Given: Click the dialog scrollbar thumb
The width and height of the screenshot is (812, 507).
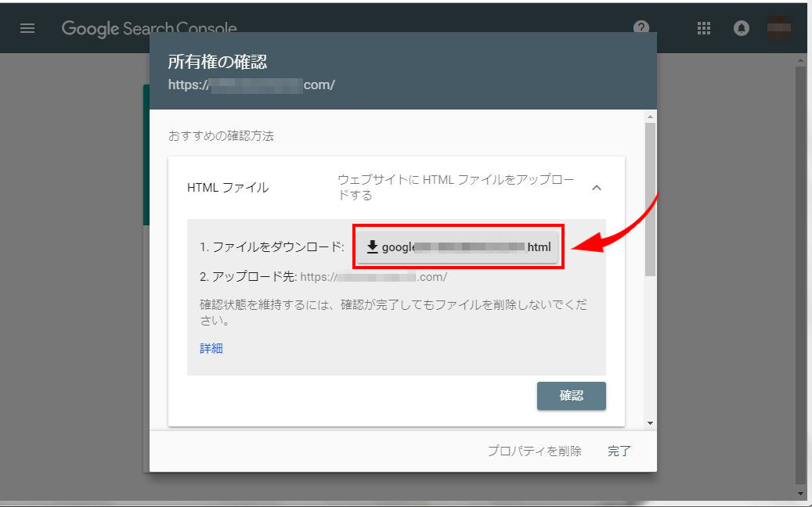Looking at the screenshot, I should coord(651,200).
